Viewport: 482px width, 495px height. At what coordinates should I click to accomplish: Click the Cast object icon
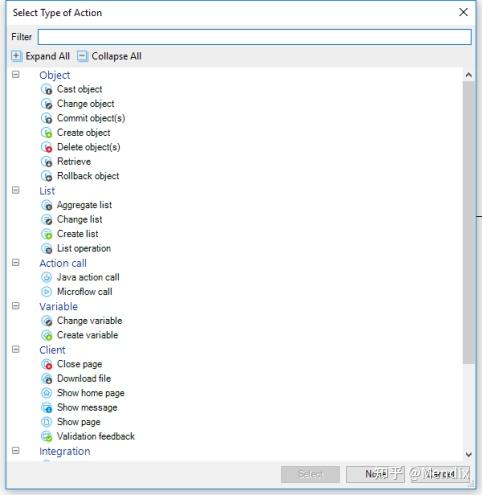pos(46,89)
